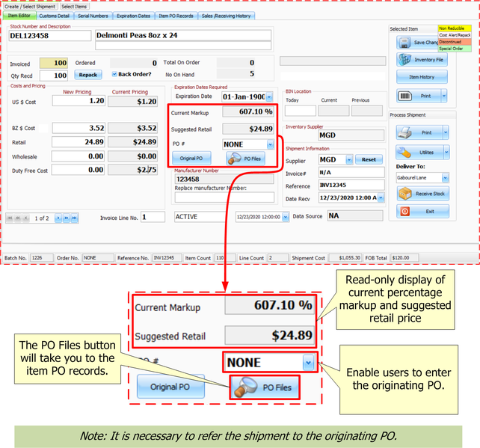Viewport: 480px width, 448px height.
Task: Expand Deliver To Gabourel Lane dropdown
Action: 446,177
